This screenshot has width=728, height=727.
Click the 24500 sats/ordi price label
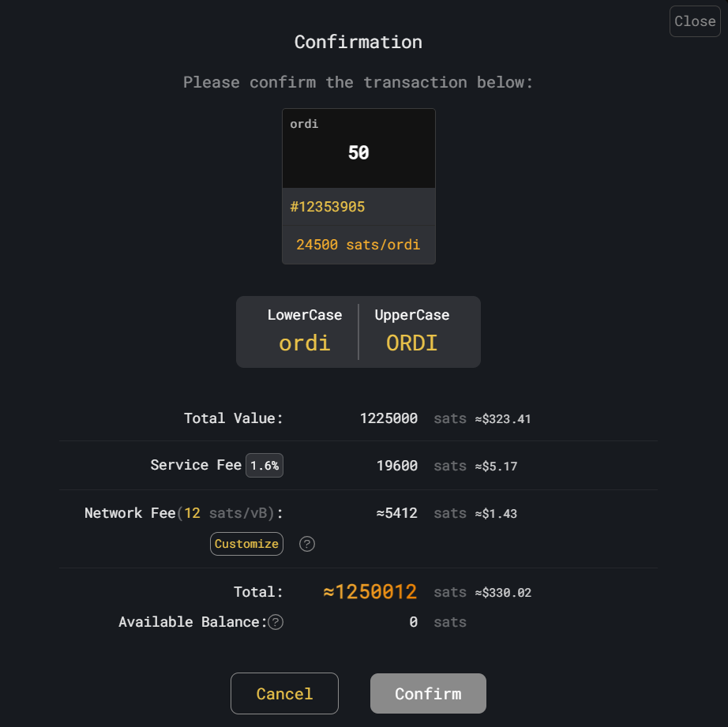point(358,245)
